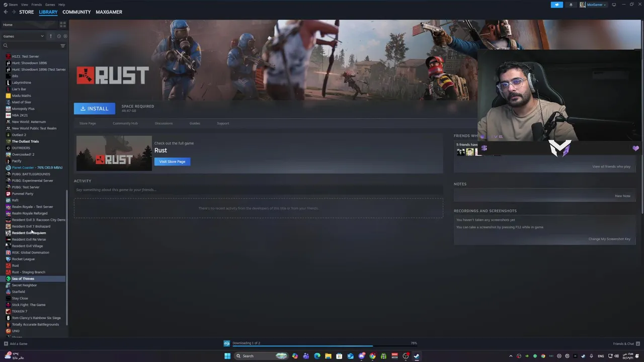This screenshot has width=644, height=362.
Task: Click the library search magnifier icon
Action: tap(6, 46)
